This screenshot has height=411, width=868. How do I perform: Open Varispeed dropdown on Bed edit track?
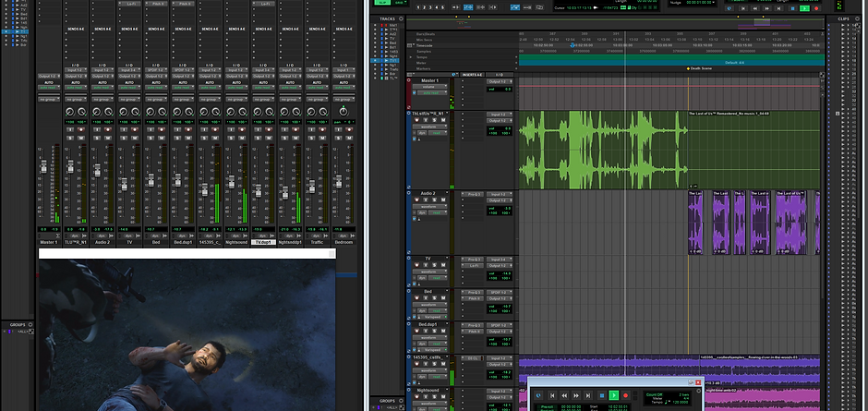coord(434,316)
